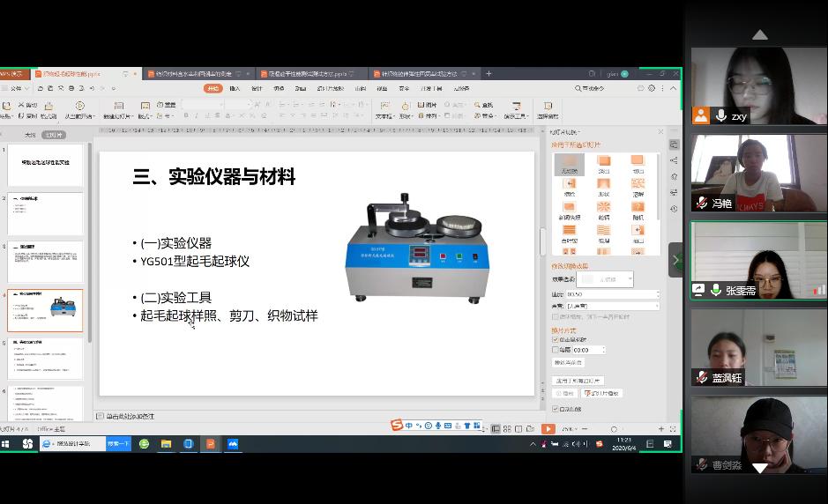Switch to the Insert ribbon tab
The width and height of the screenshot is (828, 504).
[235, 88]
